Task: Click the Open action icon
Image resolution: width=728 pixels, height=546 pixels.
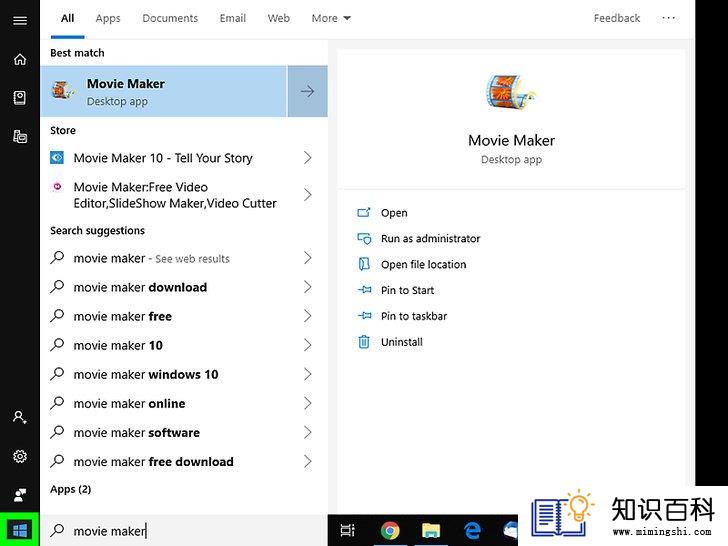Action: point(364,213)
